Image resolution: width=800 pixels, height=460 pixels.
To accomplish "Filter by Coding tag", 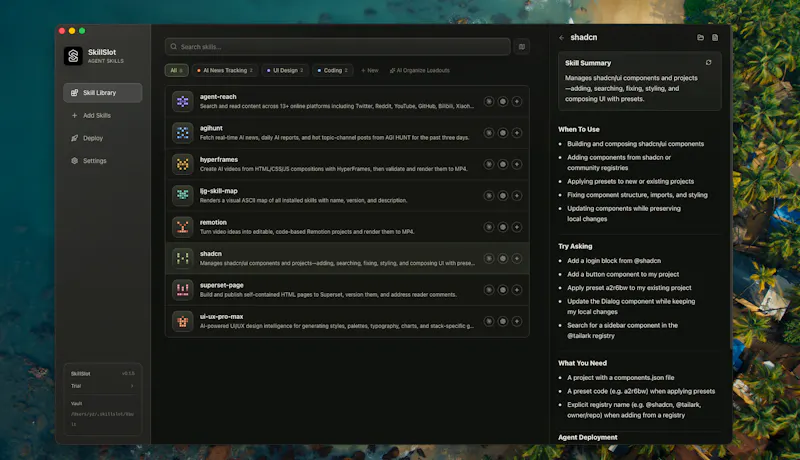I will [x=333, y=70].
